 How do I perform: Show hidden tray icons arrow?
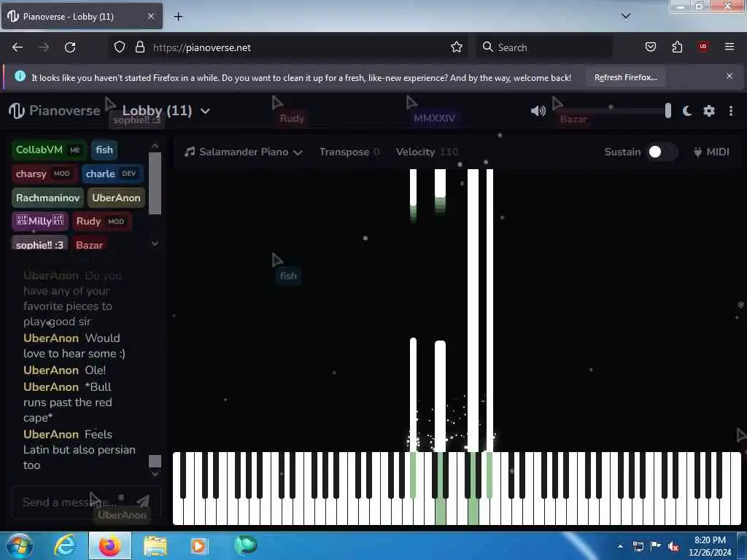tap(620, 546)
